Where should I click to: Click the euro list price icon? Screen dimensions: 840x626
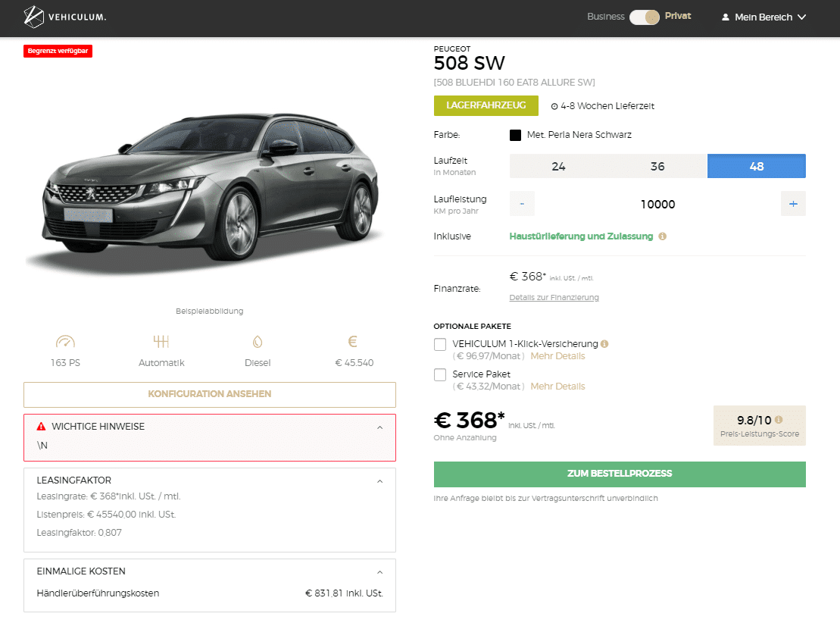click(x=352, y=341)
